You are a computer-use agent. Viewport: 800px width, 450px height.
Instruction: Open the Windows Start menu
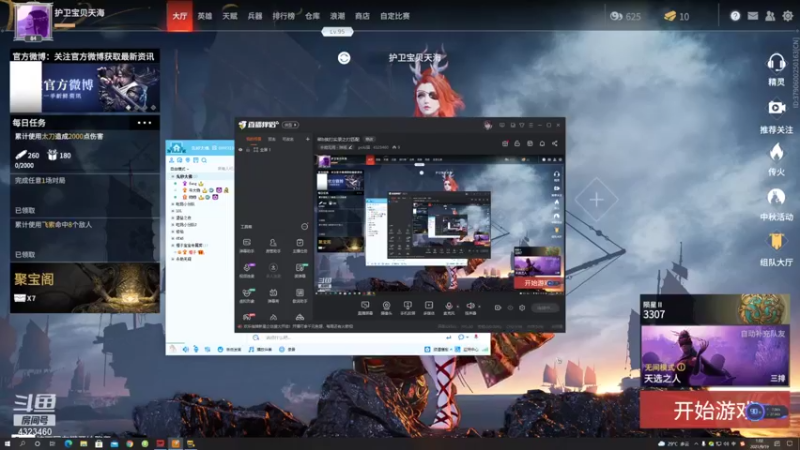(7, 444)
